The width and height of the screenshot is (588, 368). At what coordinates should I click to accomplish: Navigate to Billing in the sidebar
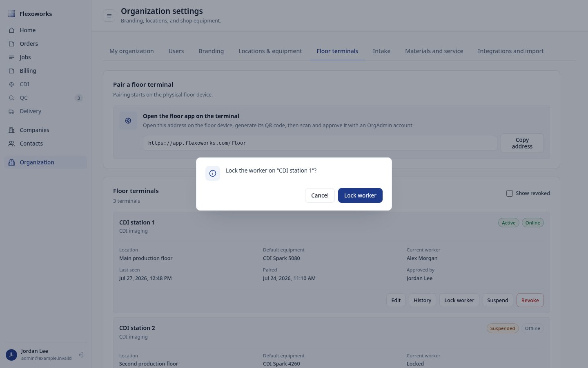tap(45, 71)
